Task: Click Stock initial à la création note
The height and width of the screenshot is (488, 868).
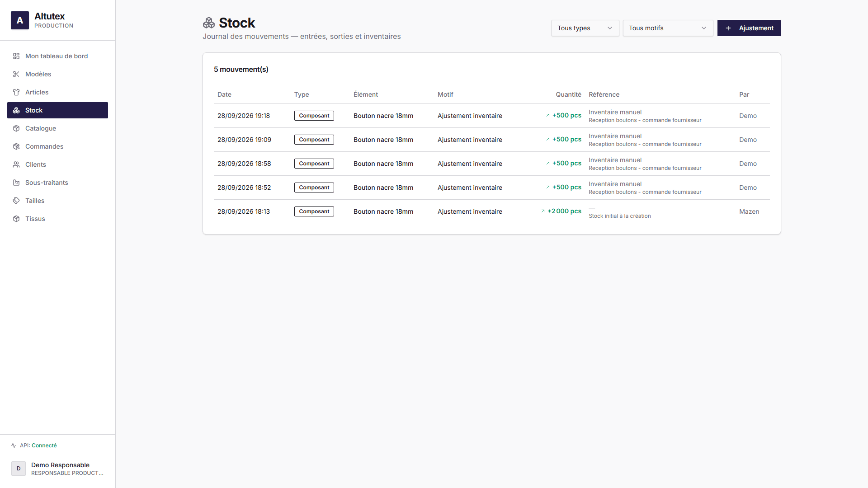Action: click(620, 216)
